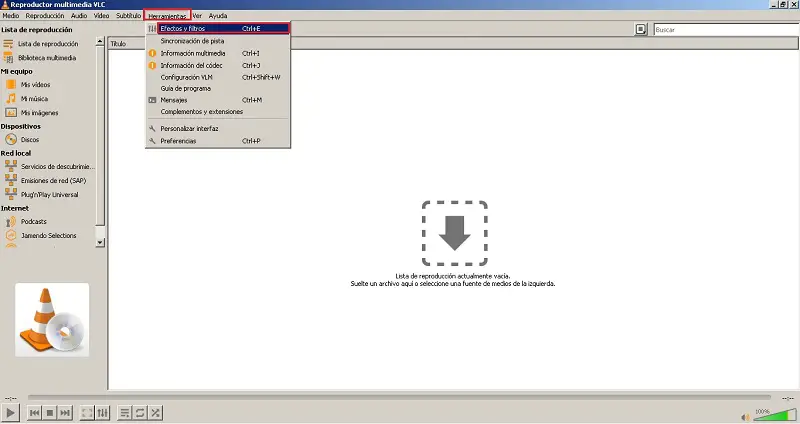Select Servicios de descubrimiento item
The image size is (800, 424).
coord(58,166)
